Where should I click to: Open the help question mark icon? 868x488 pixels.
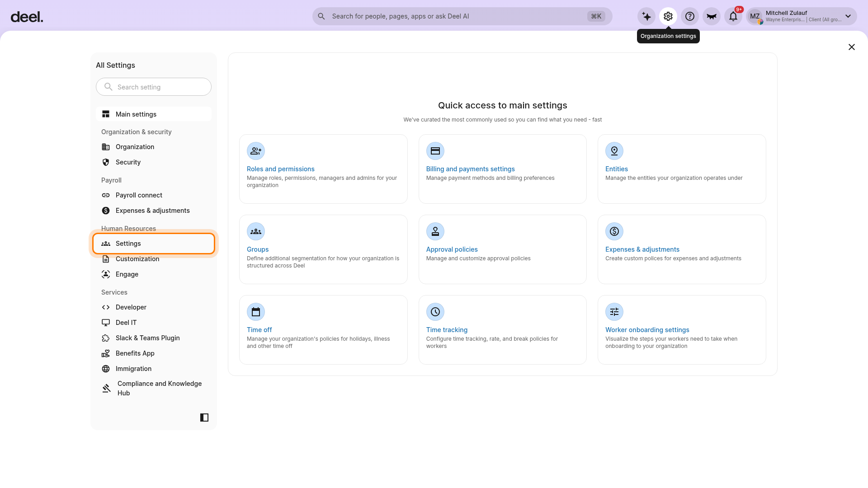point(690,16)
